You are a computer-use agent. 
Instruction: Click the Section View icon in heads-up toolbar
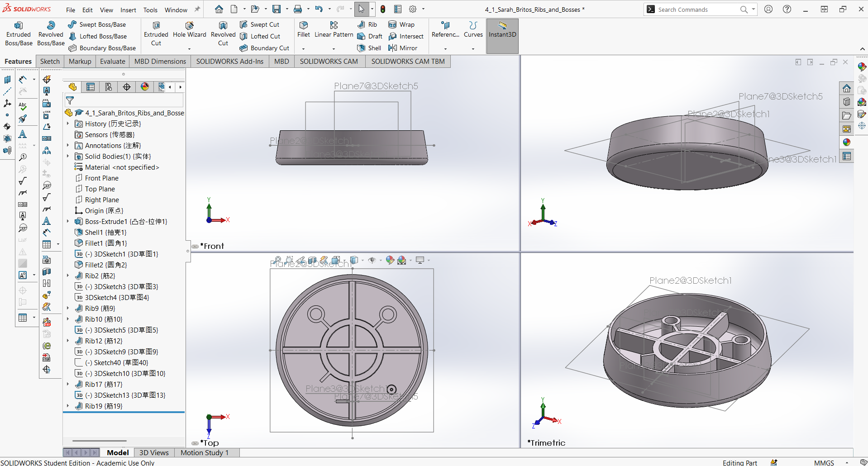click(x=312, y=260)
